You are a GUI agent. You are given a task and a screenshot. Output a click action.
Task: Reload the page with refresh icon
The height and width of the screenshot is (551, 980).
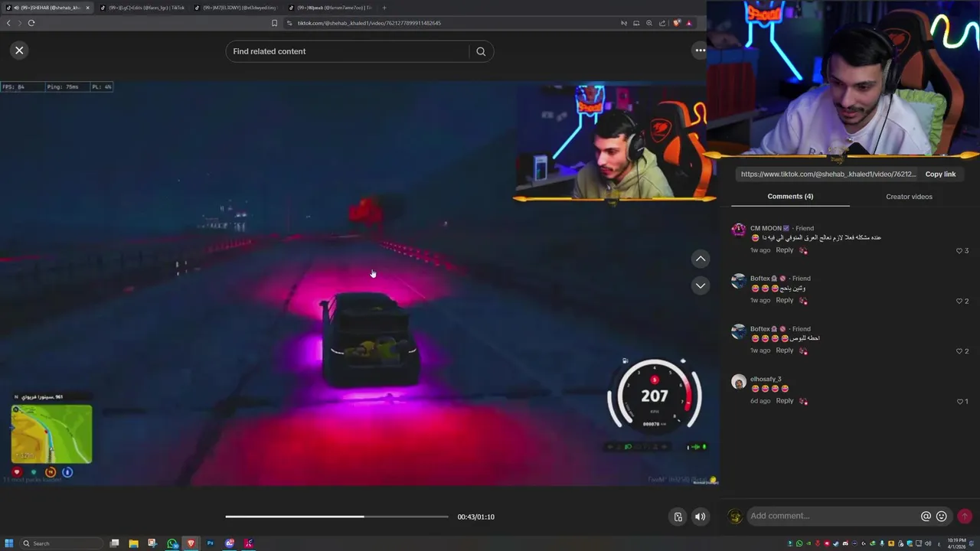click(31, 23)
